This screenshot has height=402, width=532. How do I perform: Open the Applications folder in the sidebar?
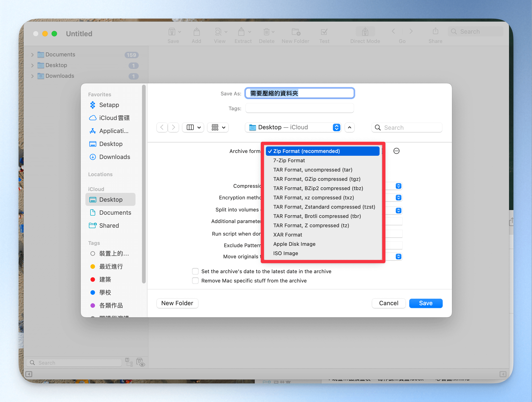click(113, 131)
